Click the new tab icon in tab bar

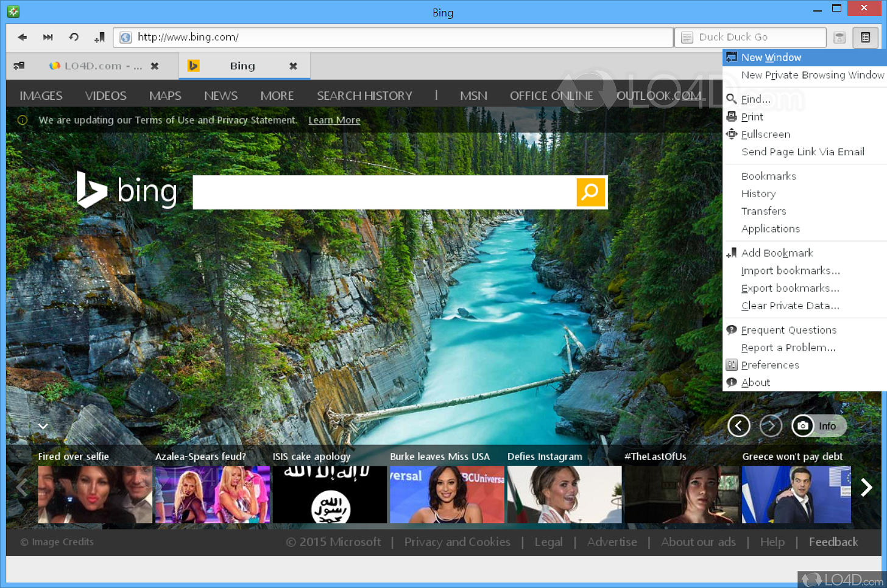(x=19, y=66)
